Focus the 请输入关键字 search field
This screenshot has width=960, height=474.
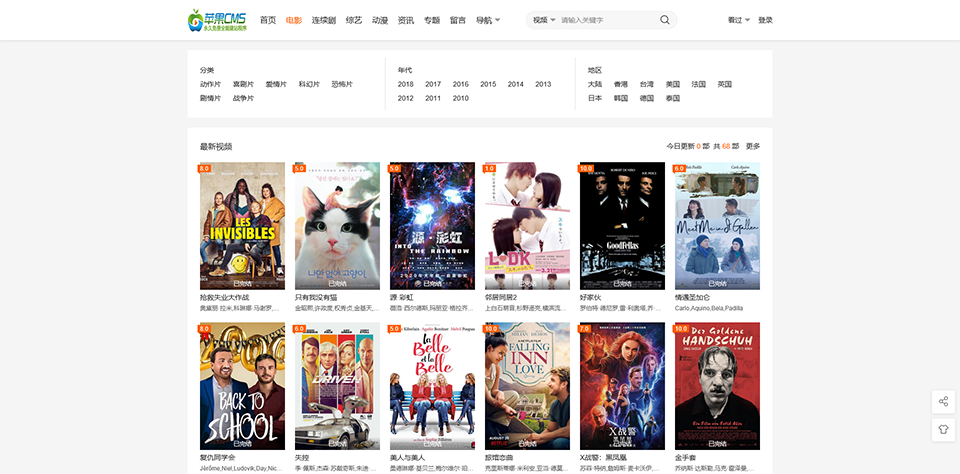click(x=607, y=20)
